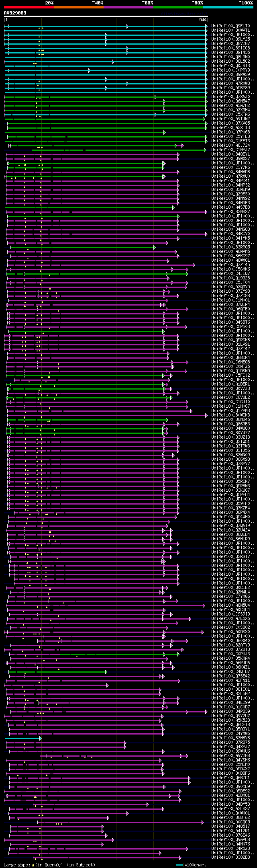The width and height of the screenshot is (257, 868).
Task: Select label UniRef100_Q8L5C2
Action: [x=230, y=62]
